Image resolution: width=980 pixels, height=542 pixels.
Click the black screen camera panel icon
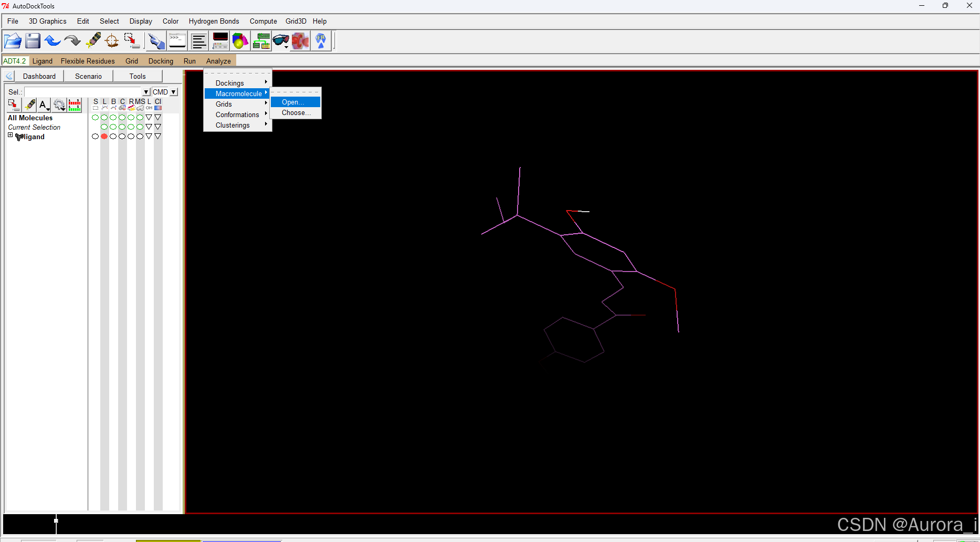220,41
